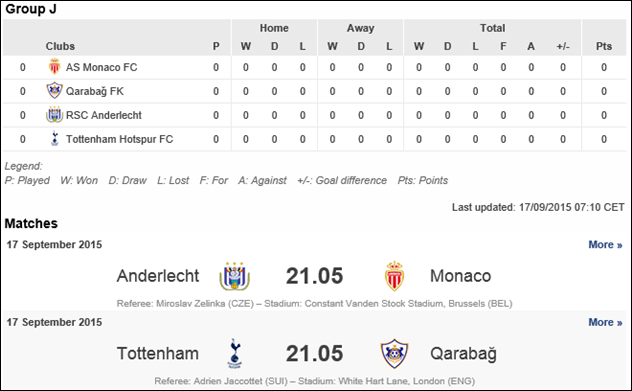Click the RSC Anderlecht crest in table
The image size is (632, 391).
click(x=54, y=115)
